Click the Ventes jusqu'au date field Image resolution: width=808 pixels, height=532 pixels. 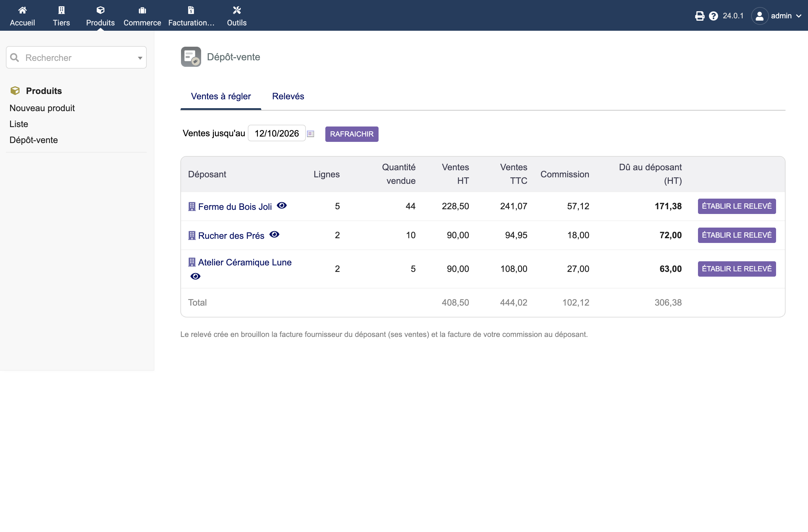click(277, 133)
